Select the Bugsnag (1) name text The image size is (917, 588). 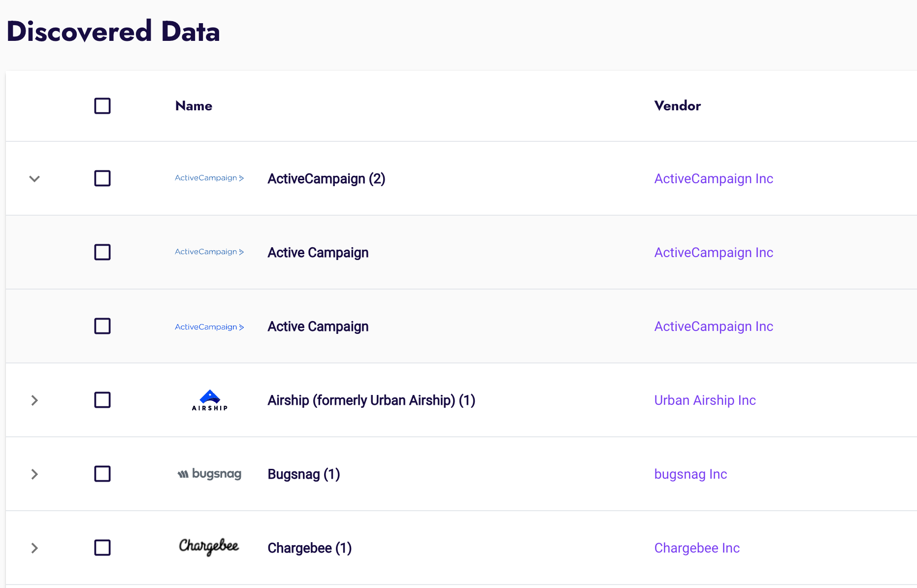(x=304, y=474)
